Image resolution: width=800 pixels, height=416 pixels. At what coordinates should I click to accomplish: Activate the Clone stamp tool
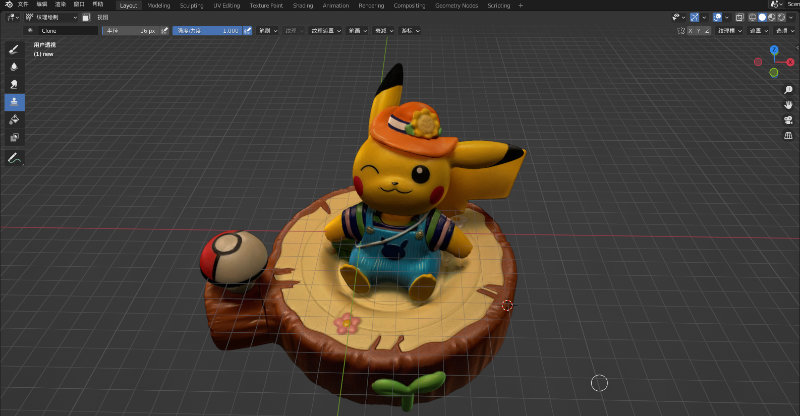click(15, 102)
